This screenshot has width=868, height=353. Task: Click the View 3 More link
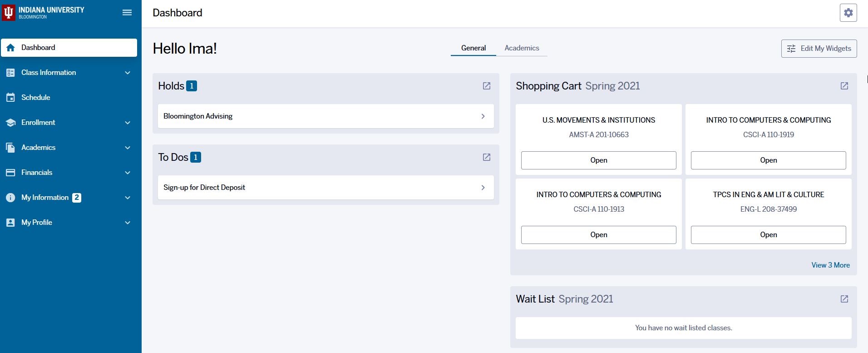[x=830, y=265]
